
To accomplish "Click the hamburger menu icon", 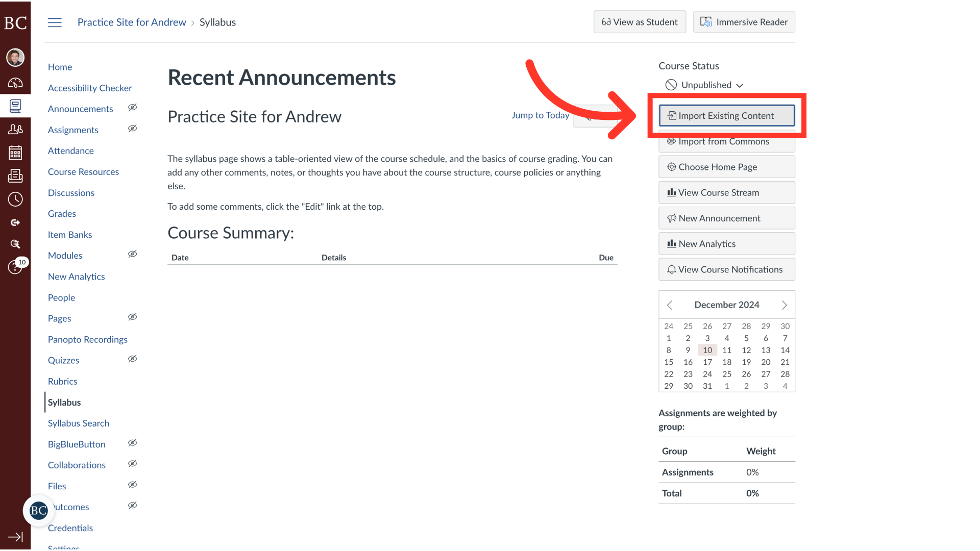I will (x=55, y=22).
